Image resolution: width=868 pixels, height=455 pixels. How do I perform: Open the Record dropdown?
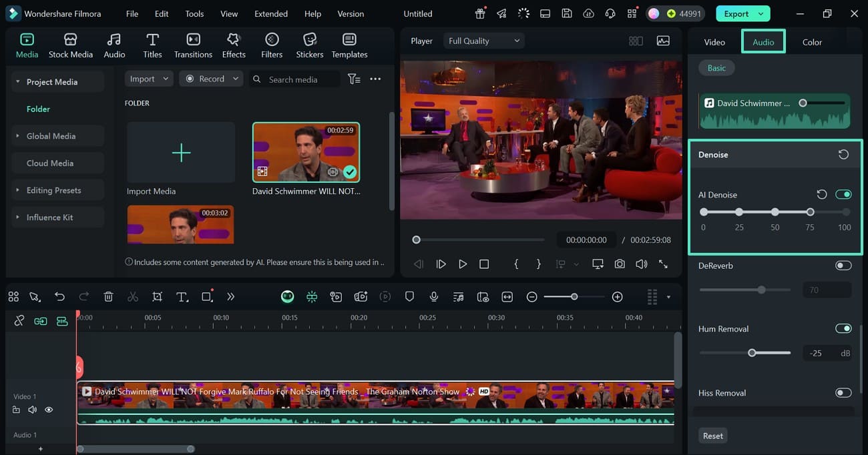click(x=212, y=79)
